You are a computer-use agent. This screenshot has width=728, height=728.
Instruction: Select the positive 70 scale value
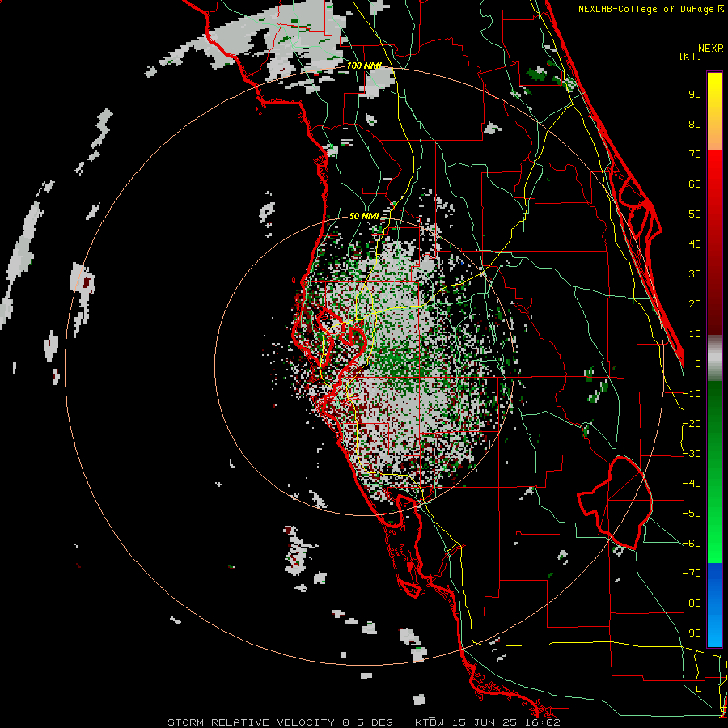[x=695, y=154]
